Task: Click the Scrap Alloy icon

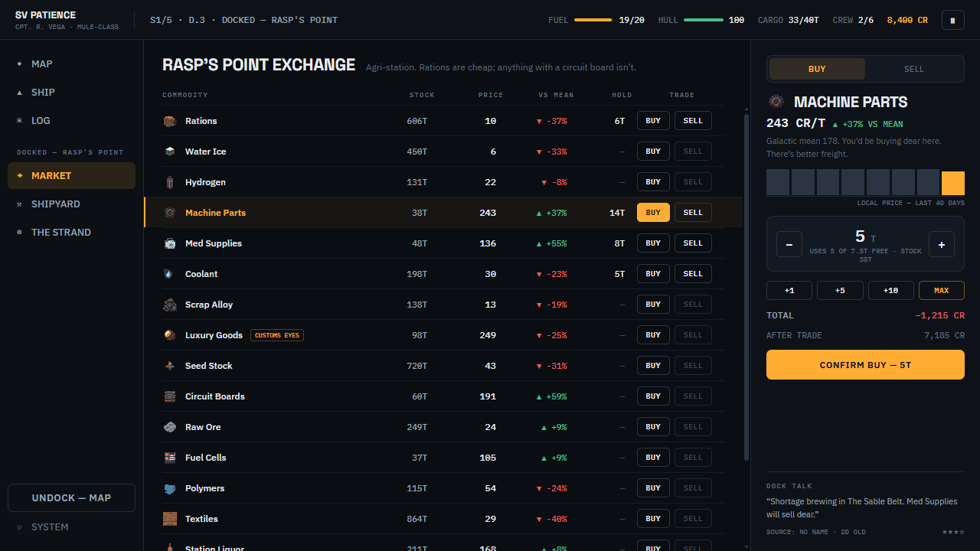Action: 170,305
